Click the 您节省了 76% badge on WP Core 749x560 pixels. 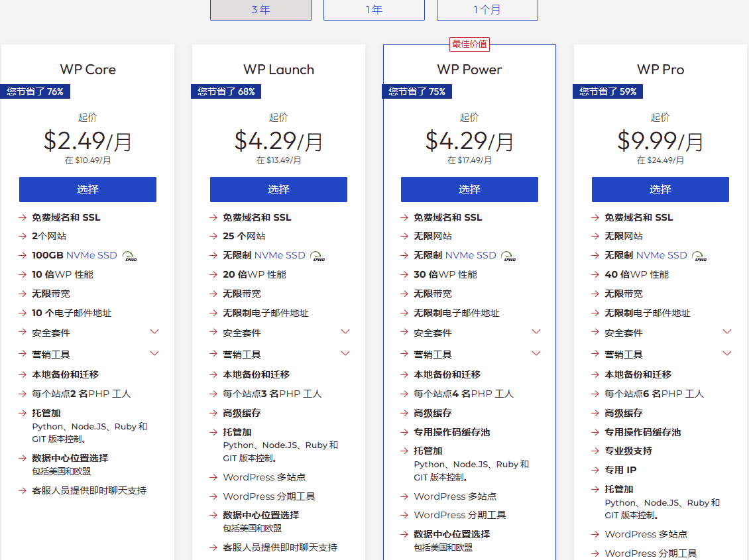[x=35, y=91]
